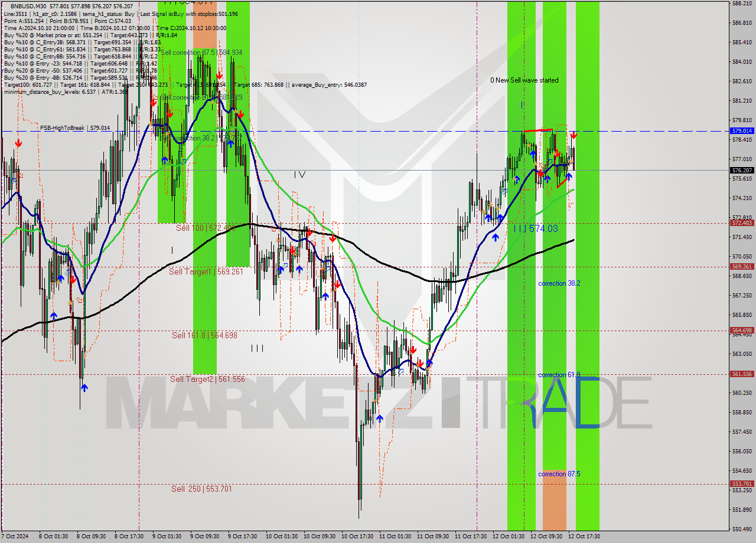Click the black 576.207 current price marker
The width and height of the screenshot is (756, 543).
pos(742,170)
